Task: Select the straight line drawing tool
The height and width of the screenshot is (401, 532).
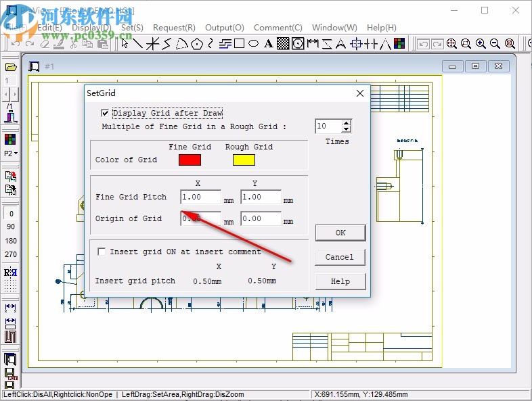Action: 137,43
